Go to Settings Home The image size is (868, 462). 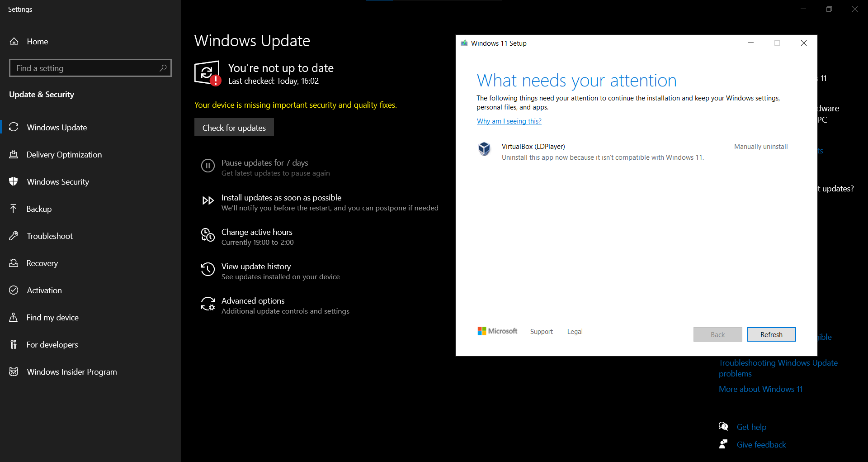(90, 42)
